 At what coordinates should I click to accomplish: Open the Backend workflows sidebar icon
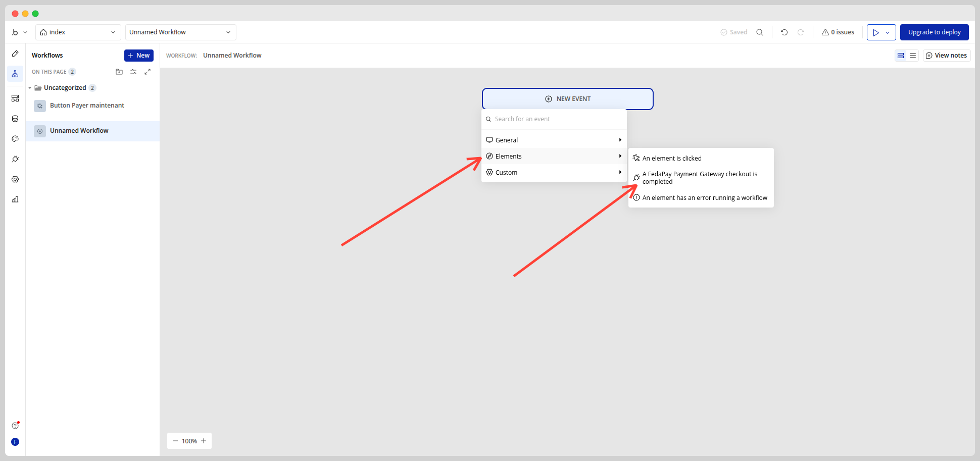coord(15,98)
